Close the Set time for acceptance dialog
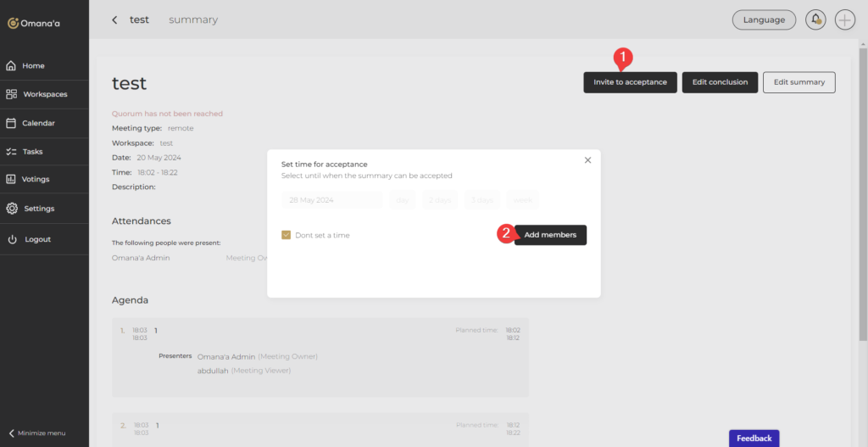Screen dimensions: 868x447 [x=587, y=160]
